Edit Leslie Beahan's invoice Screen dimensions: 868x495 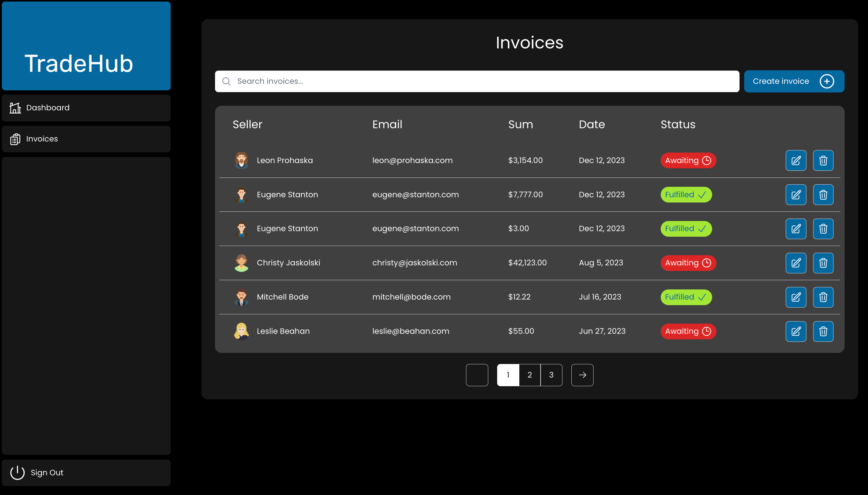796,331
